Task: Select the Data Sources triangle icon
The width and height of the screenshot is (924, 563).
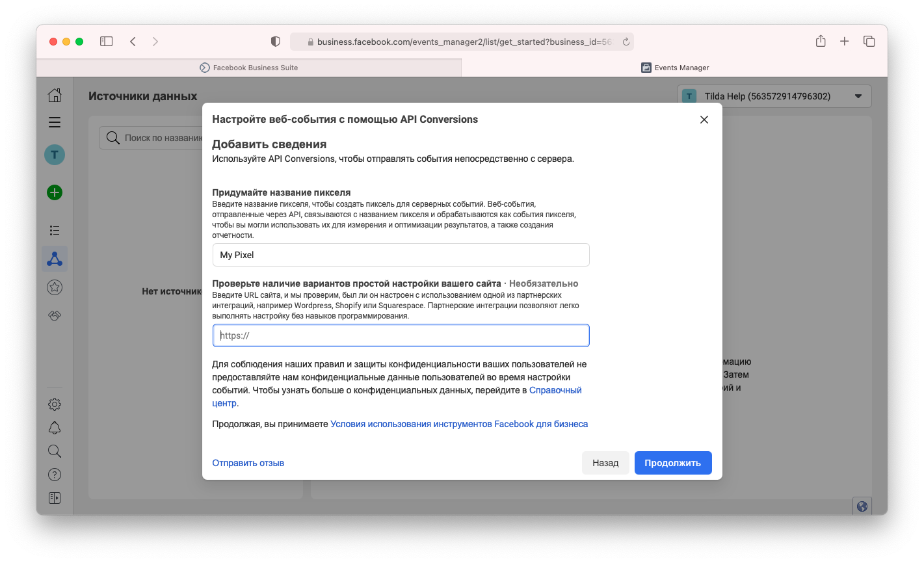Action: coord(55,259)
